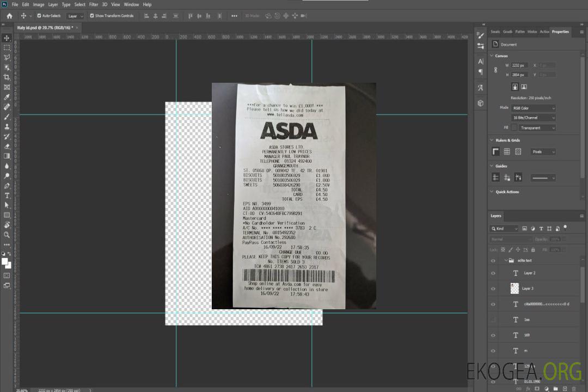
Task: Switch to the Layers panel tab
Action: (496, 216)
